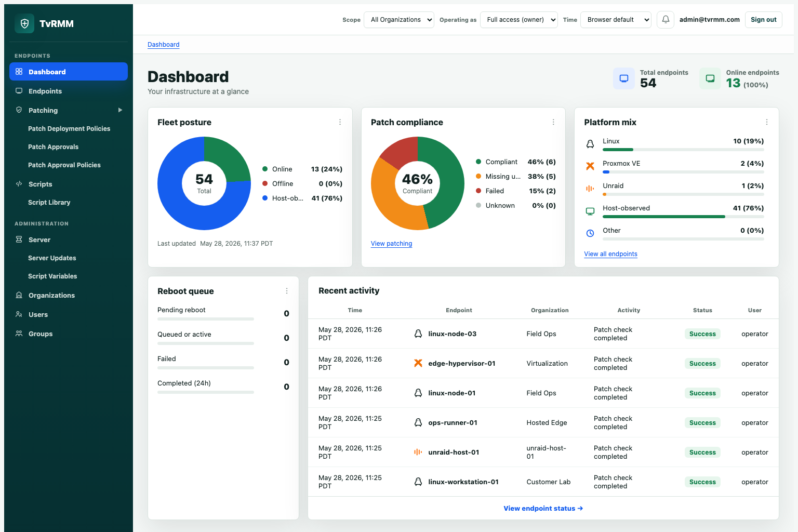Click the Endpoint column header in Recent activity

point(459,310)
